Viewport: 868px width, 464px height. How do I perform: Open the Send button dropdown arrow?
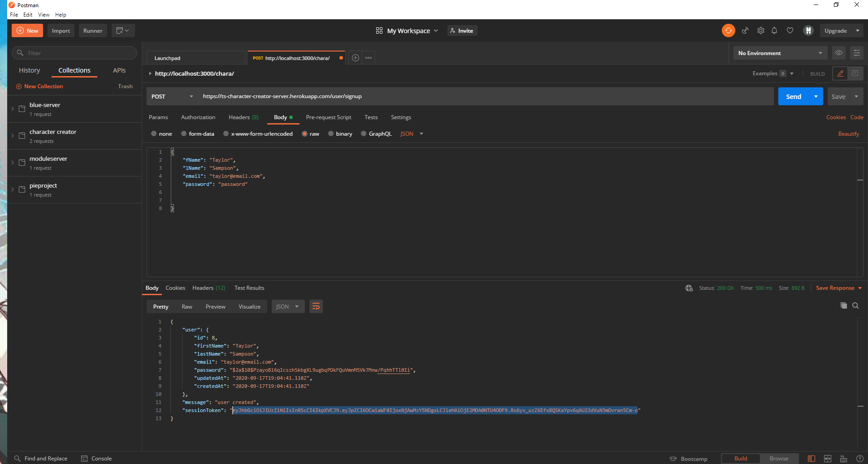816,96
